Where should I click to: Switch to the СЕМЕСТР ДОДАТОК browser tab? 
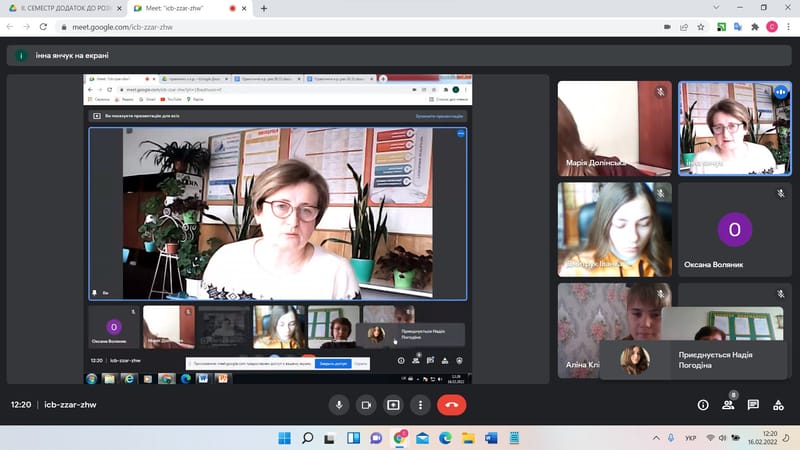pos(60,8)
